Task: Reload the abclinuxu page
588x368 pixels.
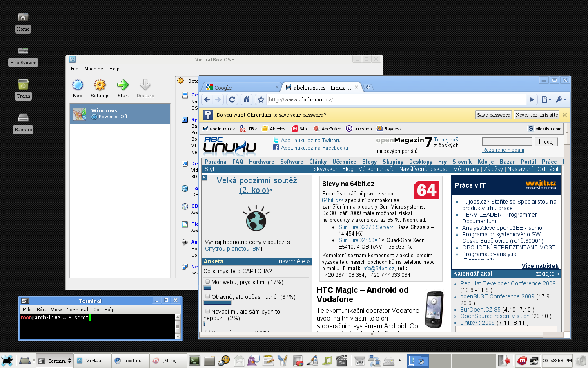Action: (232, 99)
